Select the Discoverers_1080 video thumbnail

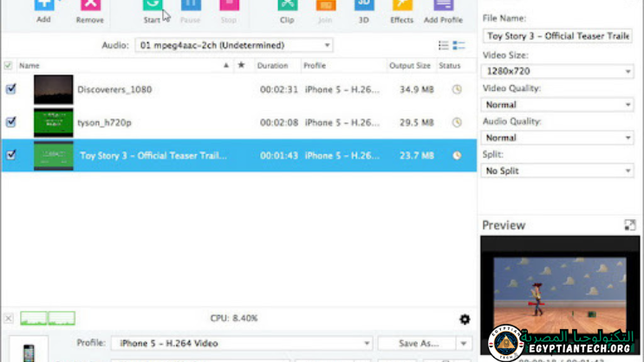[53, 89]
